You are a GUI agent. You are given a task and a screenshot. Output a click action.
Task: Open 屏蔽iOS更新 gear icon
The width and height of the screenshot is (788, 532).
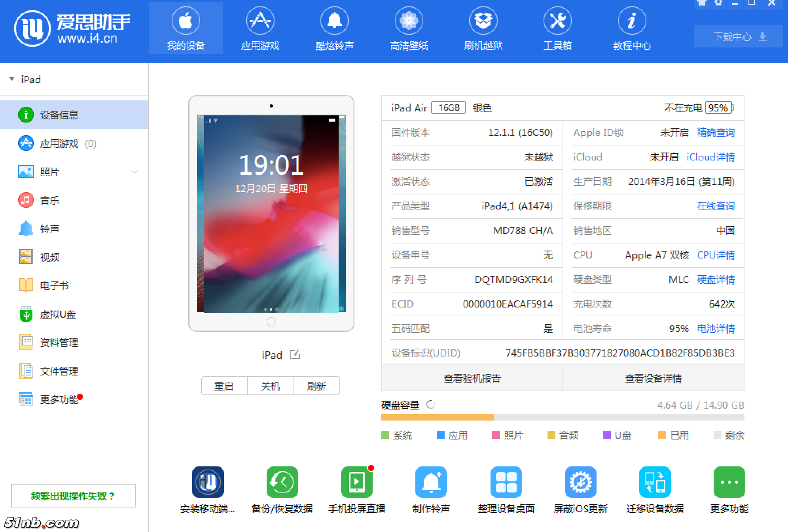click(580, 482)
